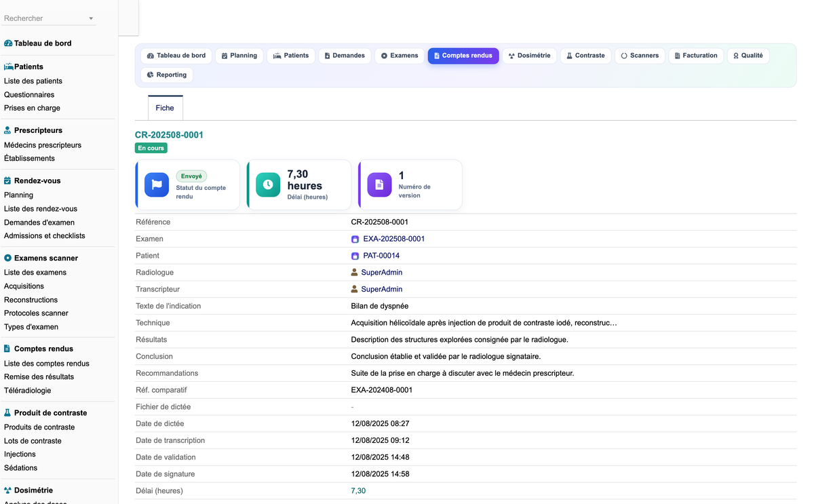This screenshot has height=504, width=814.
Task: Click the document icon next to sidebar Comptes rendus
Action: (x=8, y=349)
